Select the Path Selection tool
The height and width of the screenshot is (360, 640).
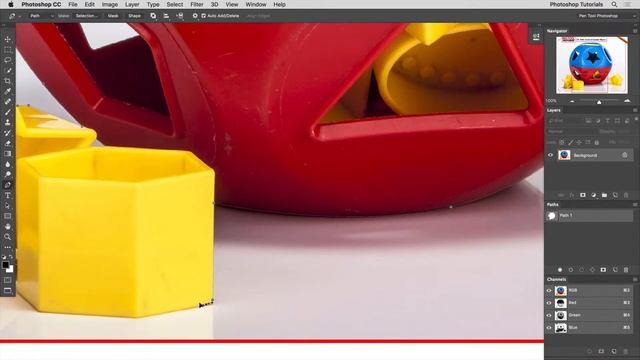coord(7,206)
